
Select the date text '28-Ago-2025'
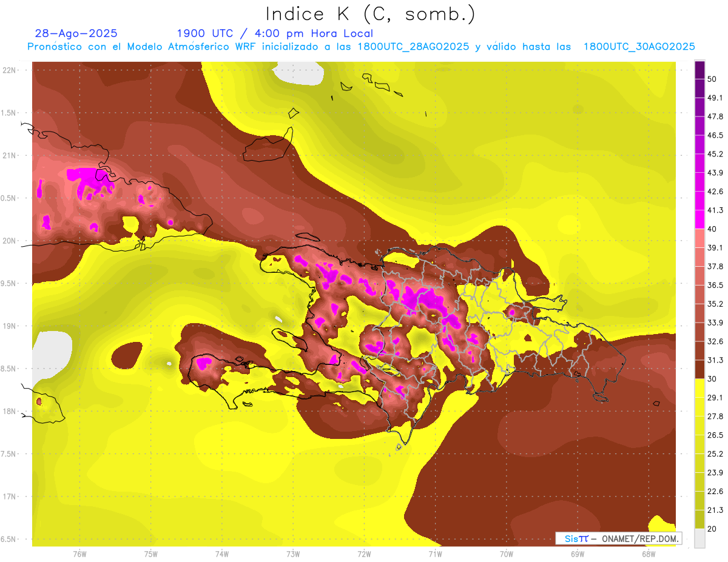[x=76, y=33]
